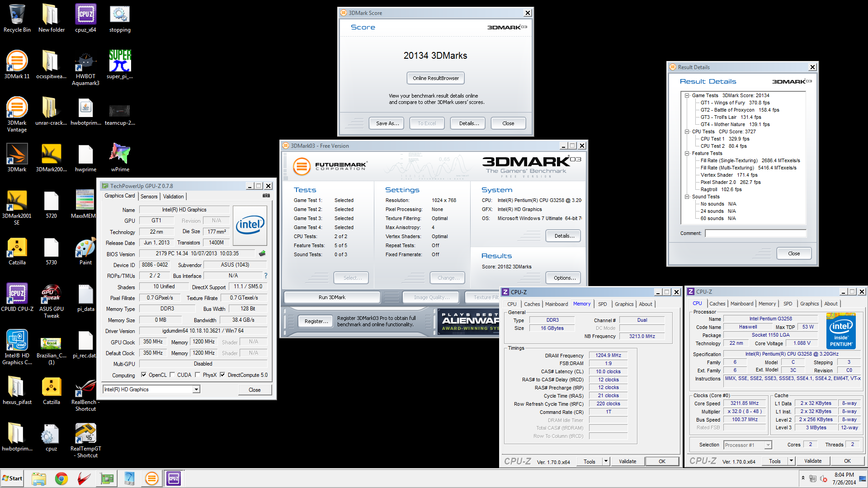Click the GPU-Z BIOS save chip icon
The height and width of the screenshot is (488, 868).
click(262, 253)
